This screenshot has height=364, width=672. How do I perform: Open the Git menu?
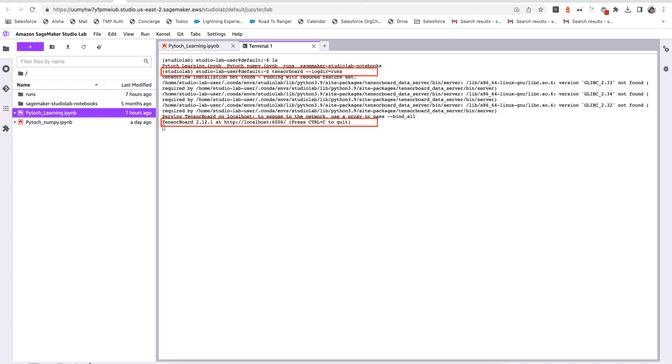tap(180, 34)
